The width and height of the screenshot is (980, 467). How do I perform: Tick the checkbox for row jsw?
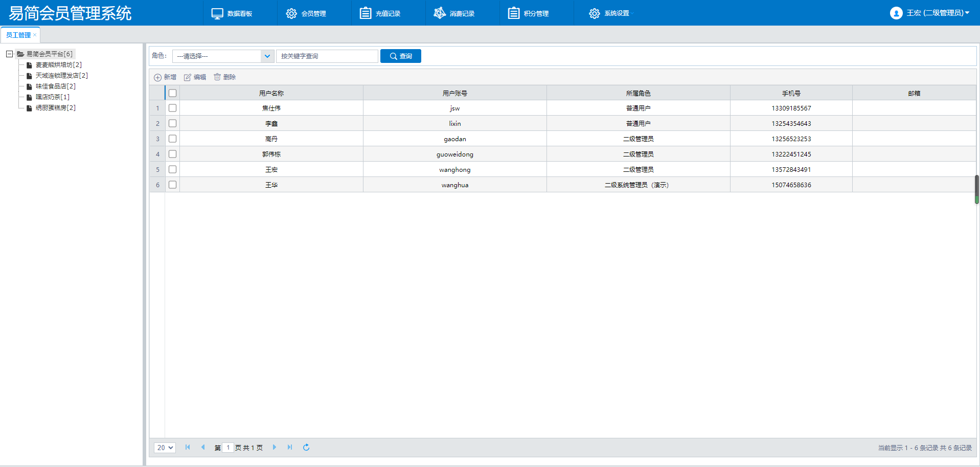173,108
